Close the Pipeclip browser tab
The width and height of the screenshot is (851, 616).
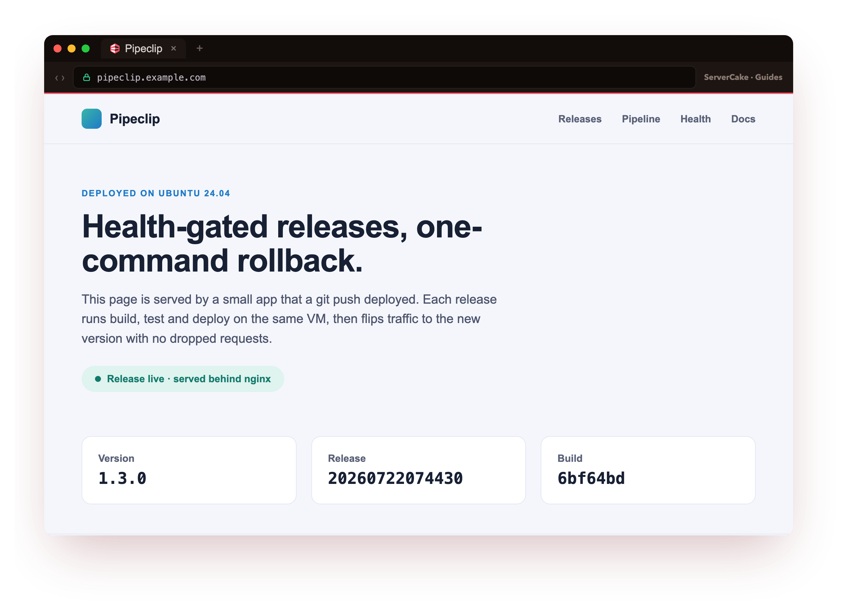point(174,49)
